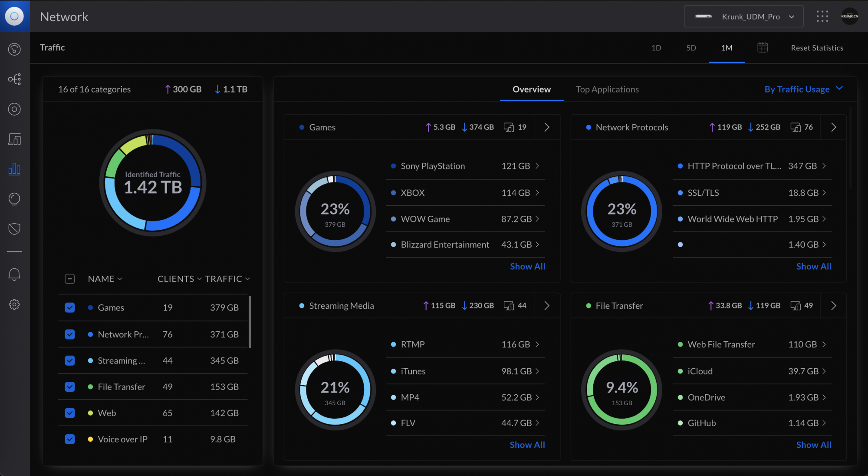Toggle the select-all categories checkbox

70,279
